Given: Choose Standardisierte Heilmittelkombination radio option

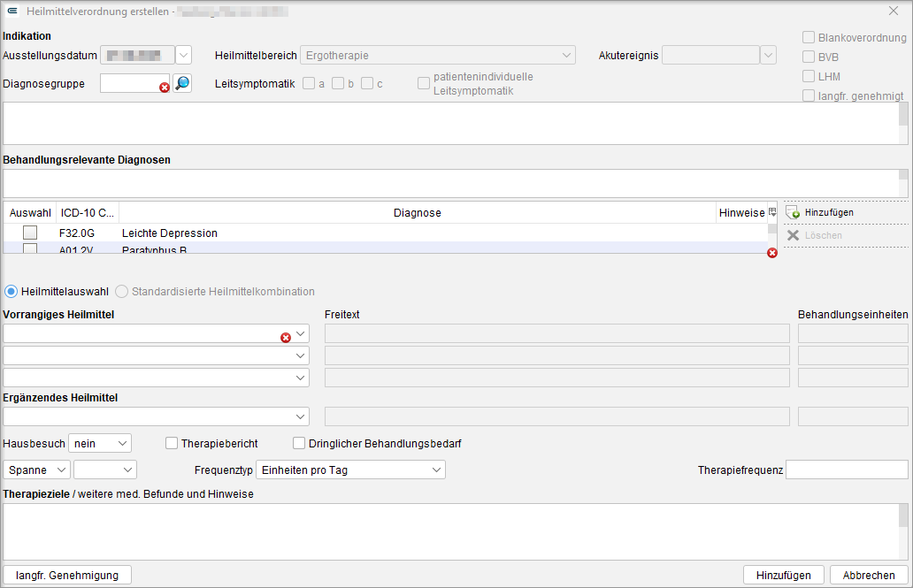Looking at the screenshot, I should [121, 291].
